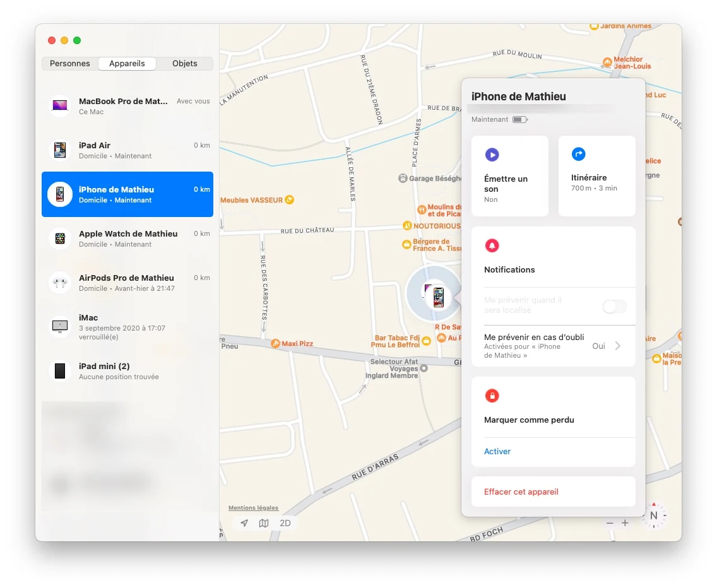Click the iPhone device icon in sidebar
This screenshot has height=588, width=717.
(x=60, y=194)
